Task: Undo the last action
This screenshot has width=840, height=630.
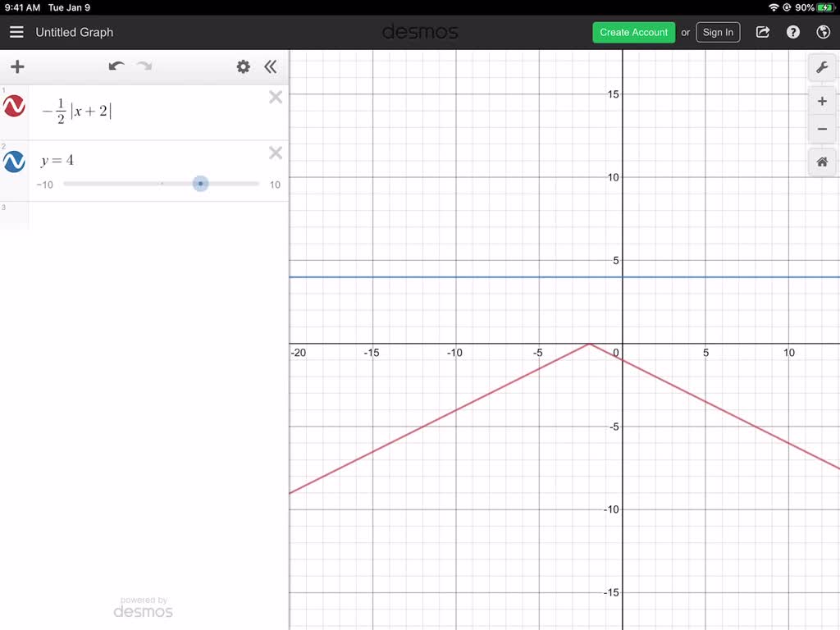Action: point(117,66)
